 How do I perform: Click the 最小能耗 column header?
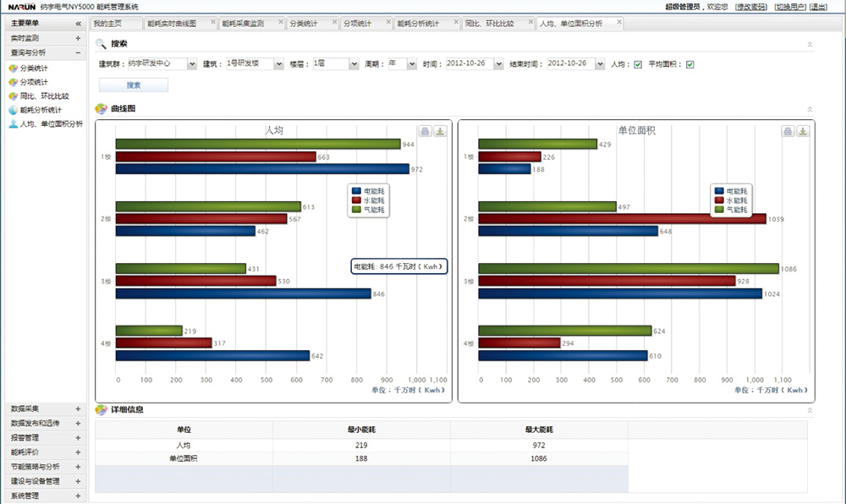(x=361, y=430)
